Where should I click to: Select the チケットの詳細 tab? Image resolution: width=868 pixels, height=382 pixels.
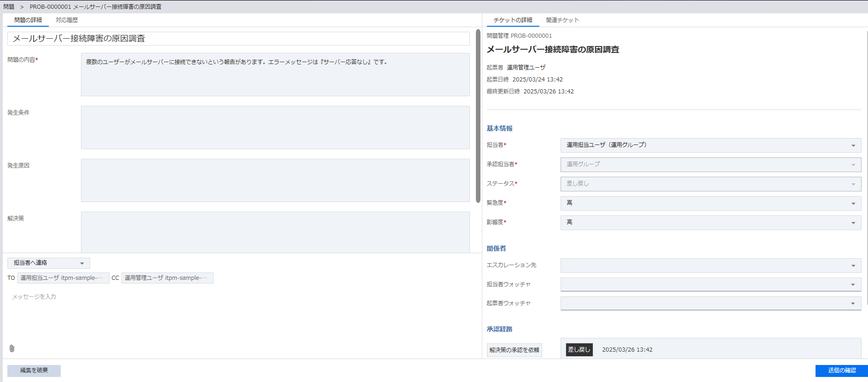(513, 20)
